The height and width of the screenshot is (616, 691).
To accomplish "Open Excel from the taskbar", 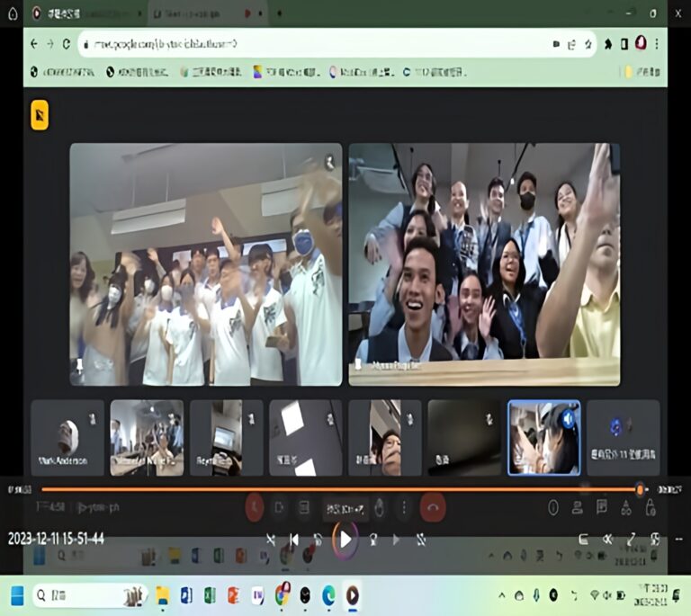I will [x=210, y=595].
